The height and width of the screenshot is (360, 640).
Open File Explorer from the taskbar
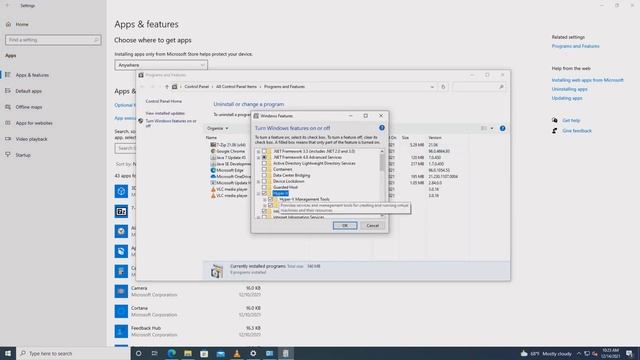click(x=188, y=353)
